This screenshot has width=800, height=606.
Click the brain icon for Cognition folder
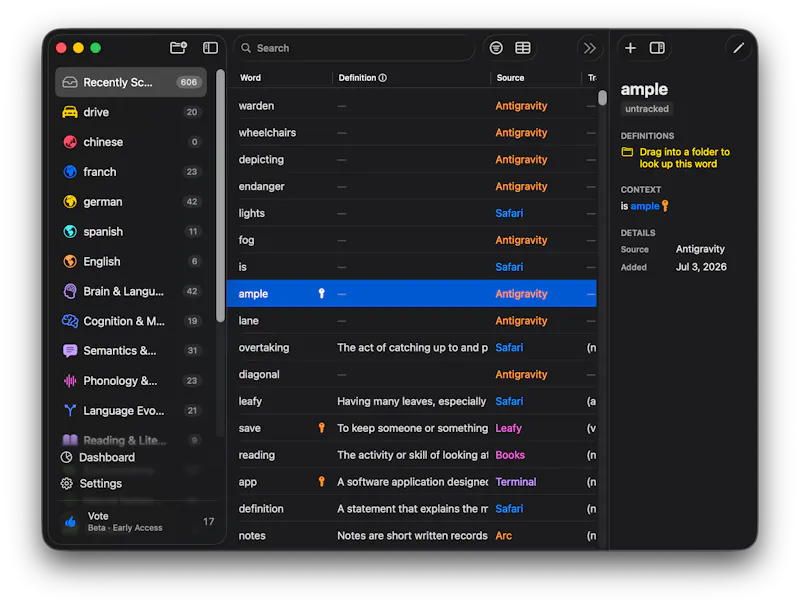70,321
